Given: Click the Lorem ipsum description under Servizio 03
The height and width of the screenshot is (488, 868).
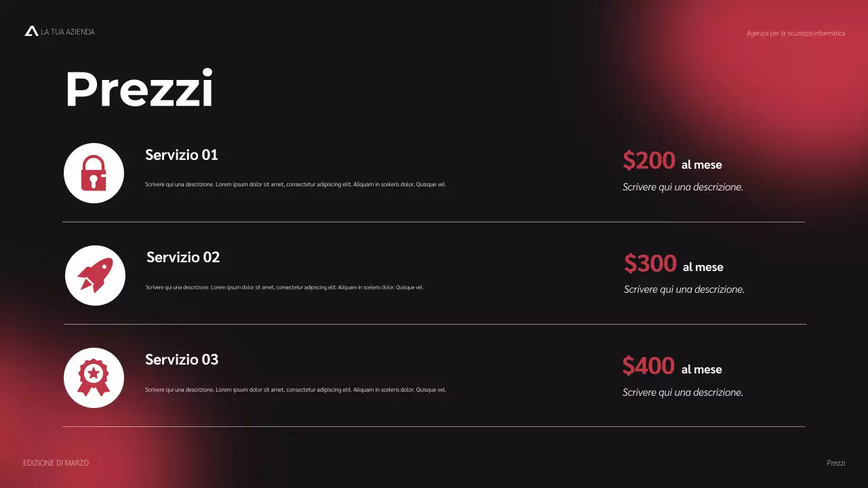Looking at the screenshot, I should click(x=296, y=390).
